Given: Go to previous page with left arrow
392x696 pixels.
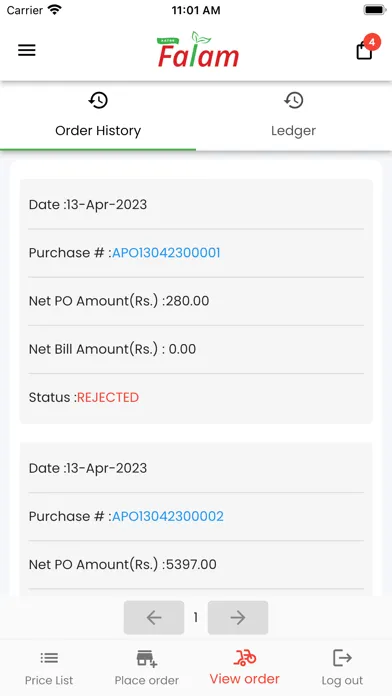Looking at the screenshot, I should (x=154, y=617).
